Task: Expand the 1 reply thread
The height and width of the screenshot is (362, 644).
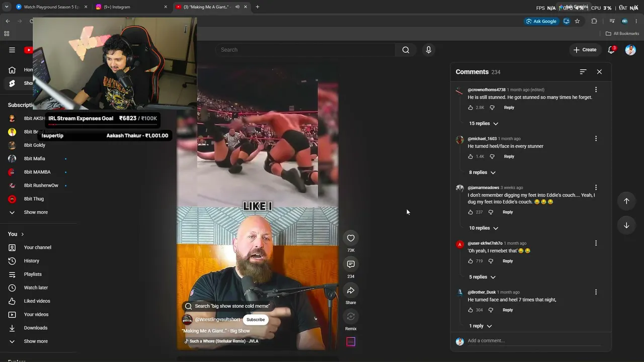Action: pyautogui.click(x=480, y=326)
